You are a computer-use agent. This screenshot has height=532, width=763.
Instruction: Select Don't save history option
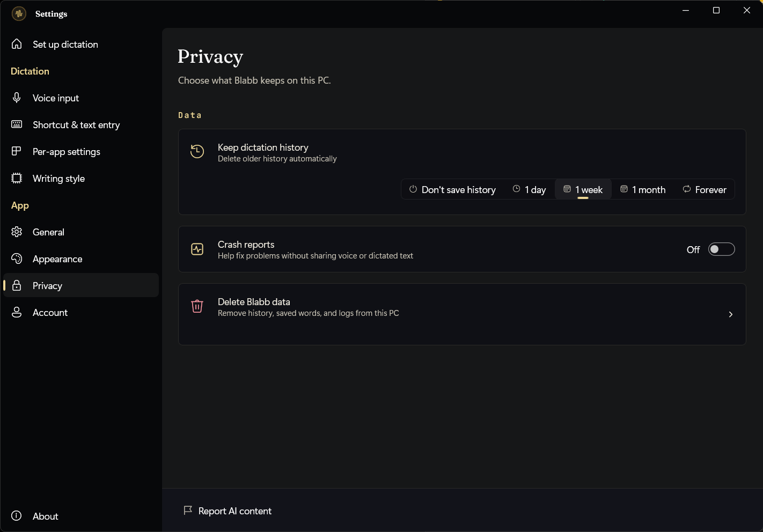coord(452,189)
